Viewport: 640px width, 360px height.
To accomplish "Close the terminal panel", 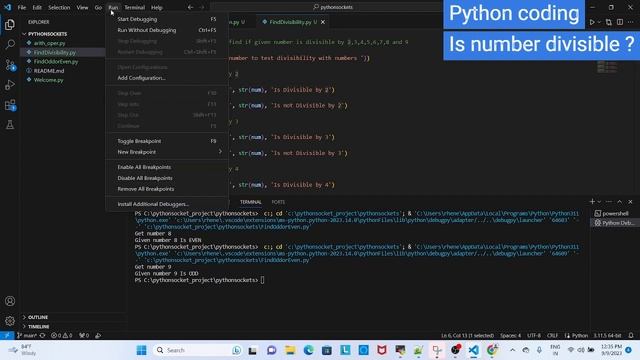I will [630, 202].
